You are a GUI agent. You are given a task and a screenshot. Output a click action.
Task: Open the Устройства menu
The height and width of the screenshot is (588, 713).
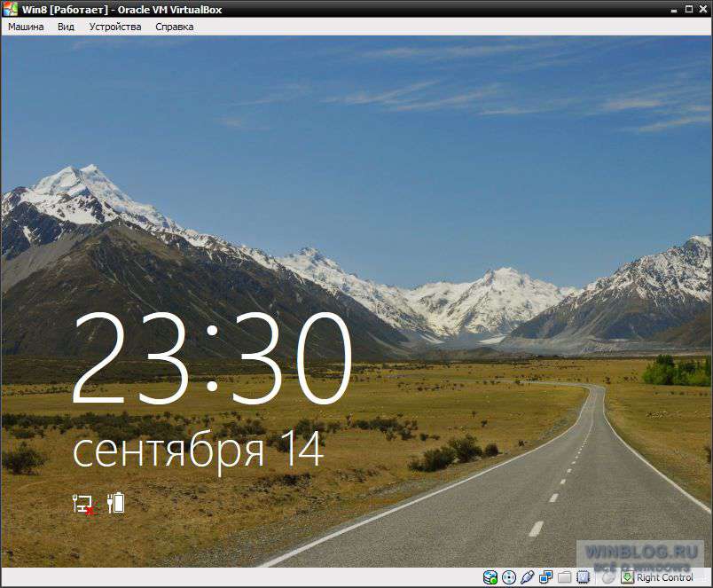pos(115,27)
